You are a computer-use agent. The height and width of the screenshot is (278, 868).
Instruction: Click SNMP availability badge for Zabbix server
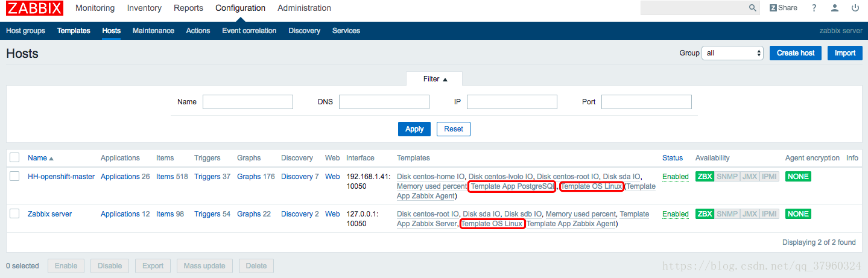coord(727,214)
